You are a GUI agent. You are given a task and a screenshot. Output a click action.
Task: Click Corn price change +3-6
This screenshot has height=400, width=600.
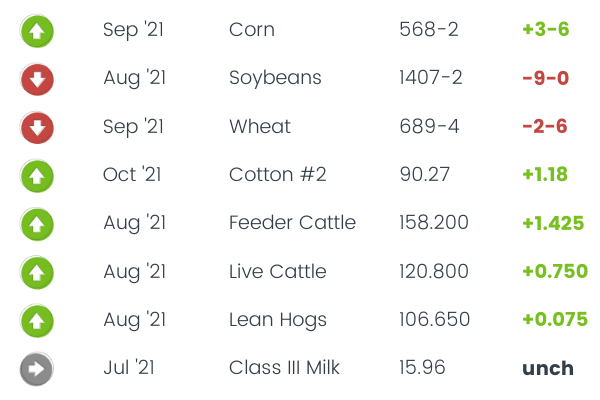point(545,29)
